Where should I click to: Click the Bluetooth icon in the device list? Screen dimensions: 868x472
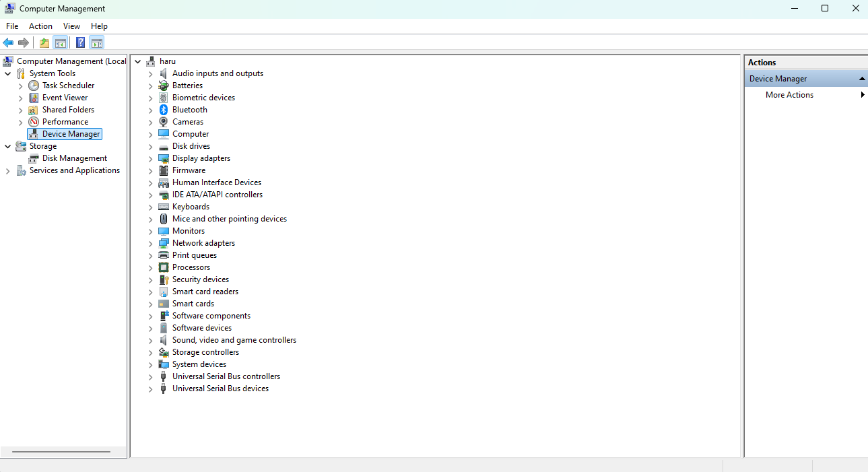point(163,110)
